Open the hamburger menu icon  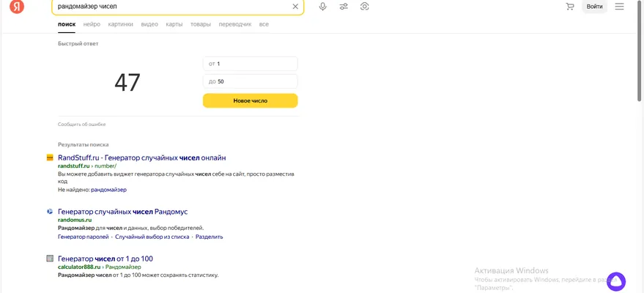(x=619, y=7)
